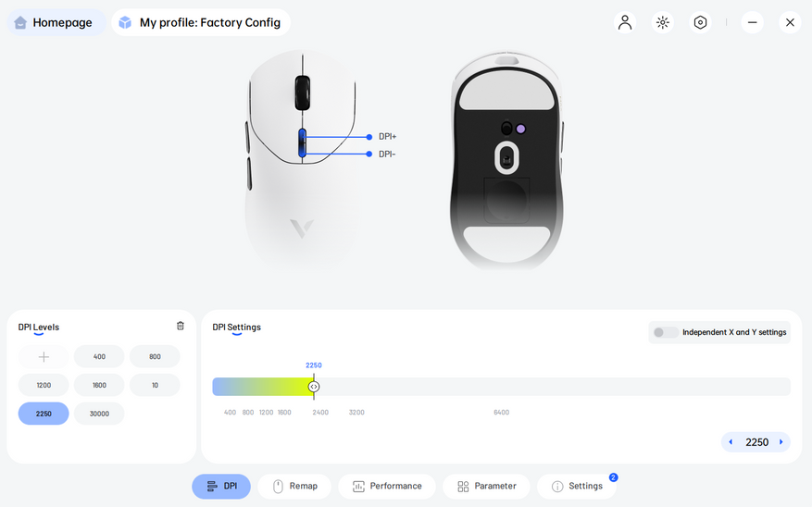
Task: Click the profile cube icon
Action: (125, 22)
